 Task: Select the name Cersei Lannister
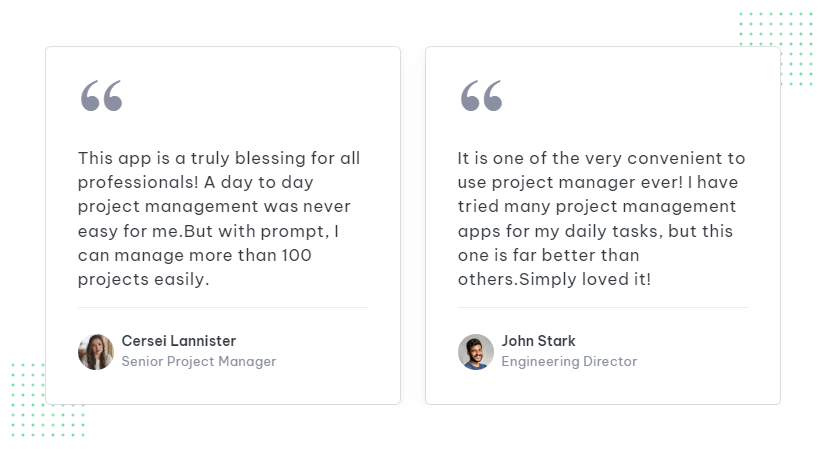(x=179, y=341)
